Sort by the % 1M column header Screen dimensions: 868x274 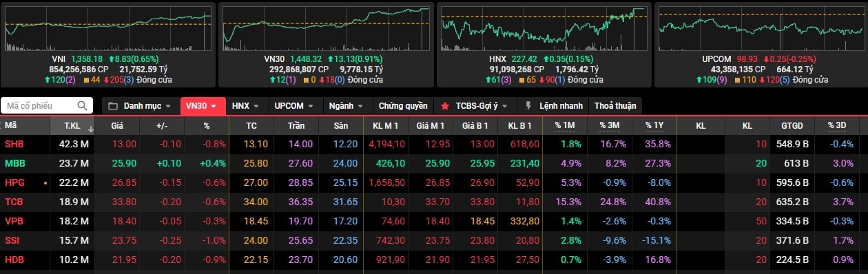(564, 126)
